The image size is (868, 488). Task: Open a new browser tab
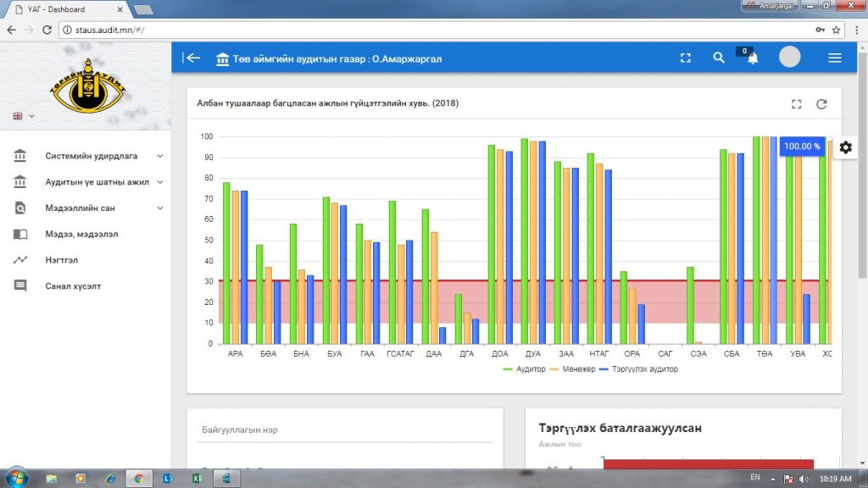click(x=143, y=9)
